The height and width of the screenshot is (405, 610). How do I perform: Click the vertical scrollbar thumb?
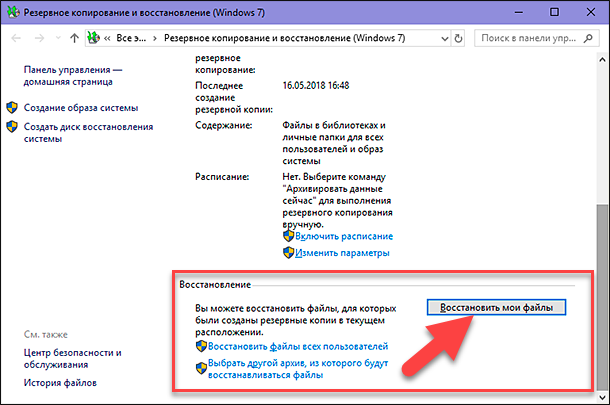(602, 298)
